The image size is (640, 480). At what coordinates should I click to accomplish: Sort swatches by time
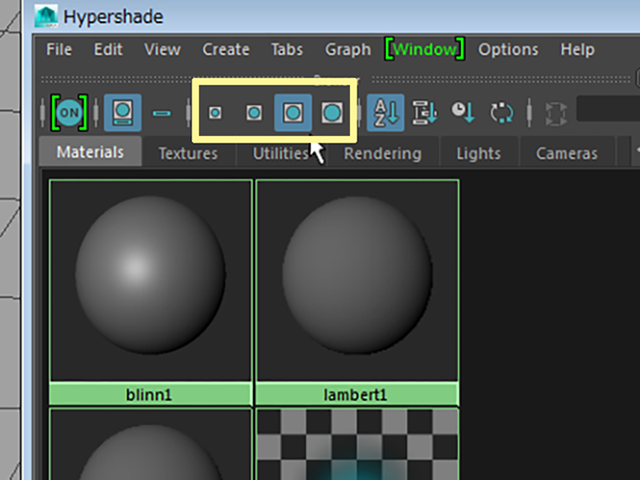463,113
